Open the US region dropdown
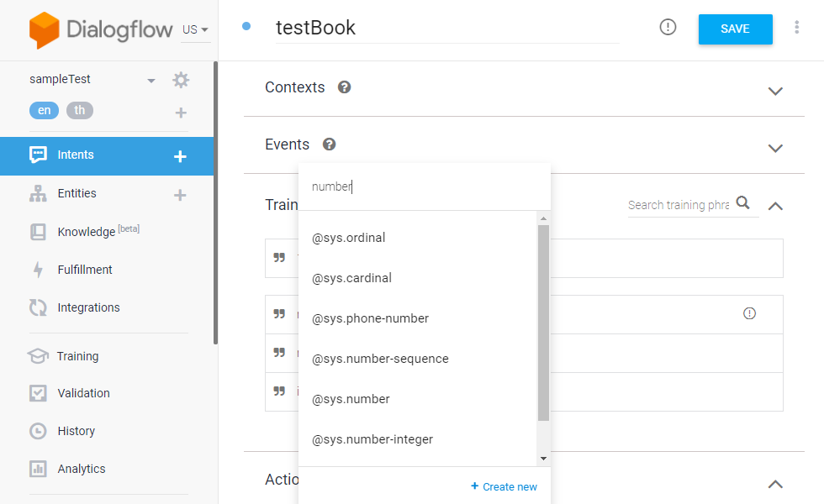 click(196, 29)
